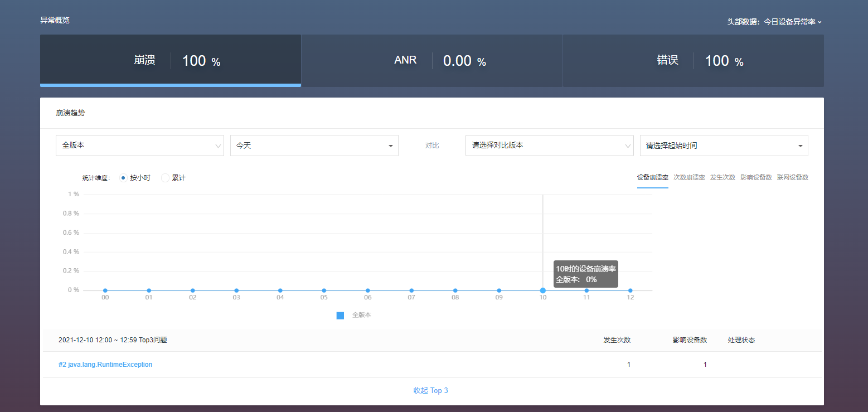Select the 联网设备数 chart metric
This screenshot has width=868, height=412.
click(793, 177)
